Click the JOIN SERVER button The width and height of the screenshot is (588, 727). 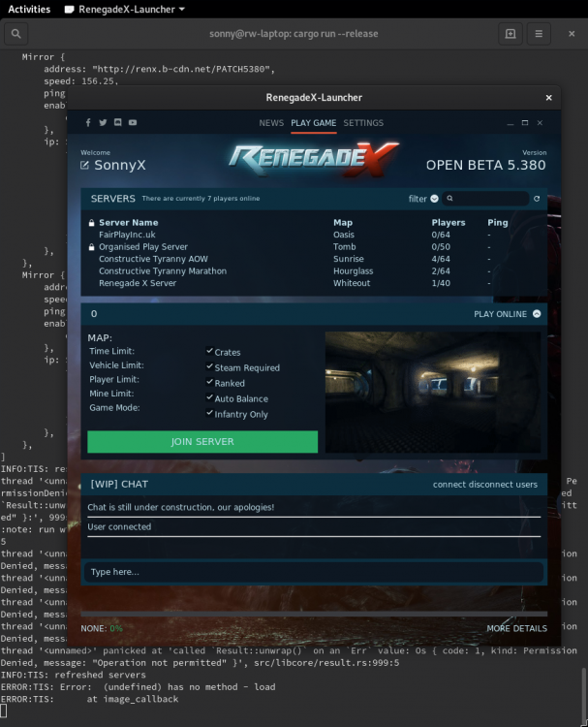[x=202, y=441]
